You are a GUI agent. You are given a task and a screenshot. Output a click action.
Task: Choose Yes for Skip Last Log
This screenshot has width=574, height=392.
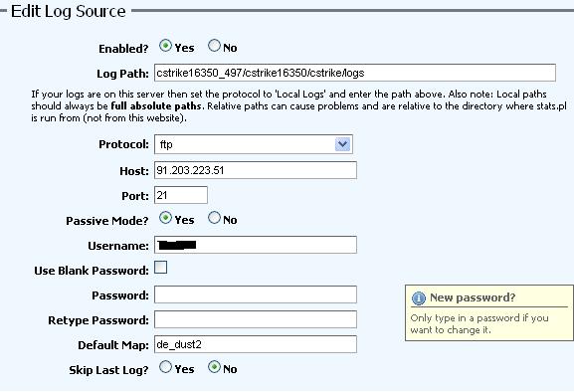(165, 367)
